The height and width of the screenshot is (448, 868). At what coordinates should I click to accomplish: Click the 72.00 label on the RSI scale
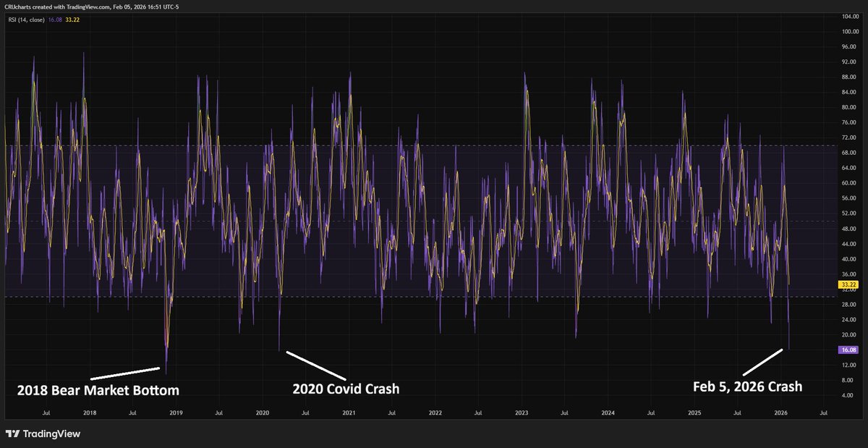coord(850,138)
